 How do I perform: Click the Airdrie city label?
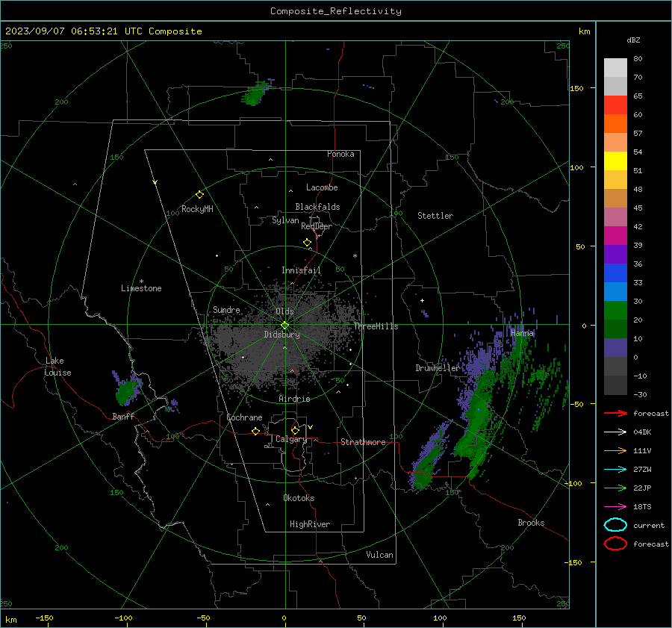tap(294, 399)
